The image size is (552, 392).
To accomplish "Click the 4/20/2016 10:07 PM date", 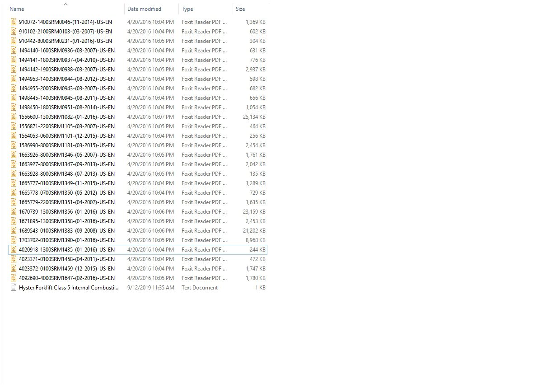I will 150,117.
